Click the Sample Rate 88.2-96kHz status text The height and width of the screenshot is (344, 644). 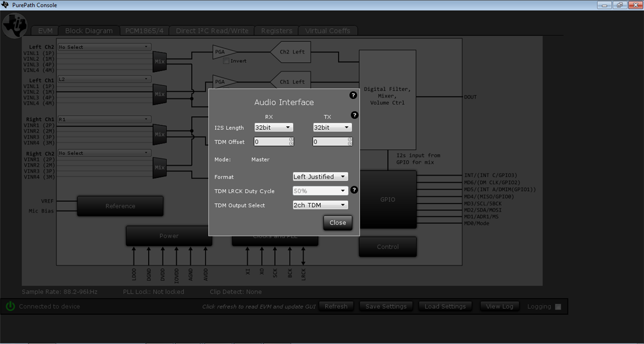tap(60, 292)
